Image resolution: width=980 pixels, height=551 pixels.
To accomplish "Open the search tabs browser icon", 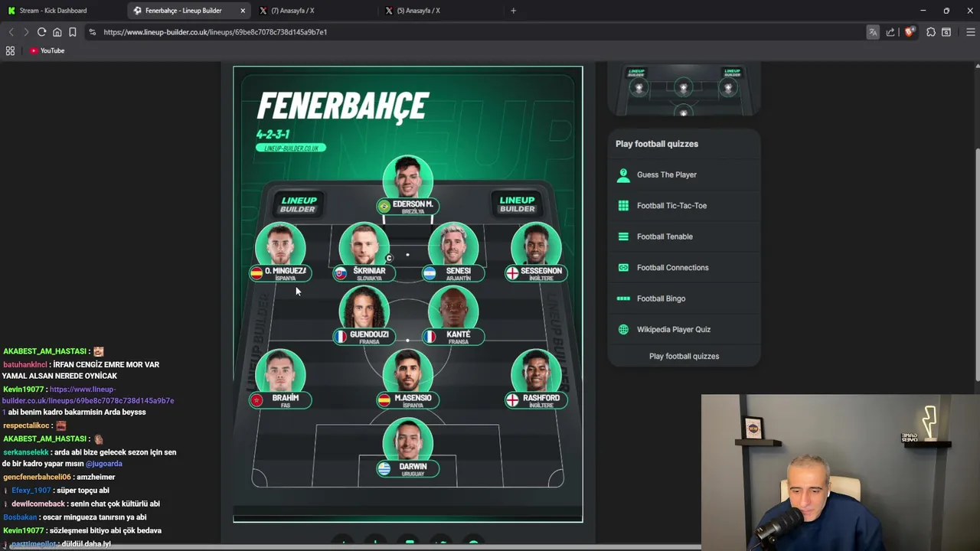I will coord(946,32).
